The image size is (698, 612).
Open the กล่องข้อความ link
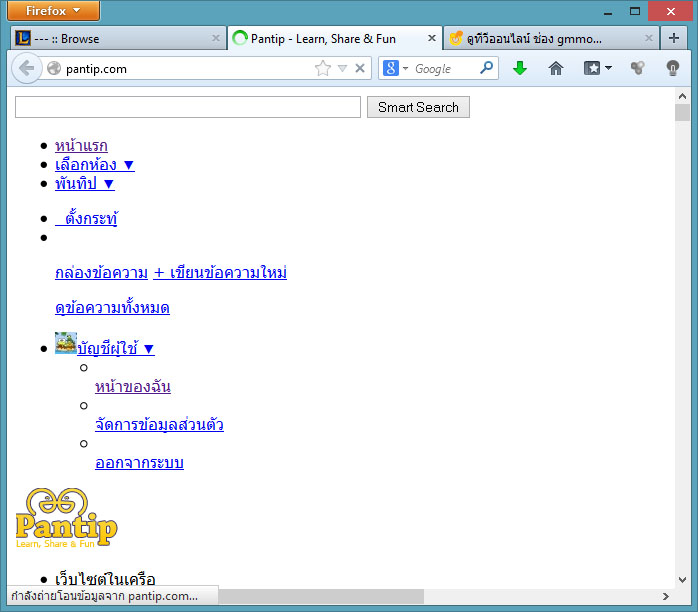click(x=101, y=272)
